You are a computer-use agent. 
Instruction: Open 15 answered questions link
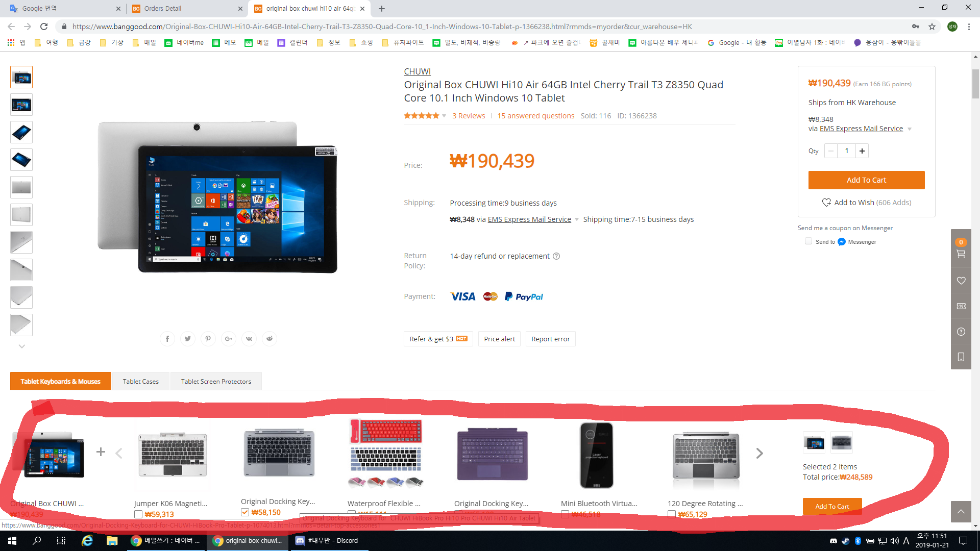[535, 116]
